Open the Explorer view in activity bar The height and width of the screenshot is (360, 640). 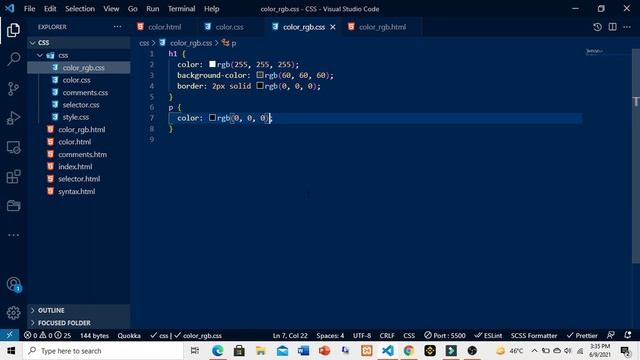[13, 30]
